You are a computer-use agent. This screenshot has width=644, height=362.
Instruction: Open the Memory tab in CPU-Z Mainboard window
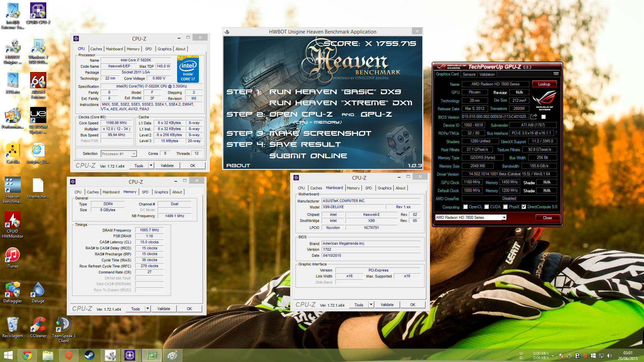[x=353, y=188]
